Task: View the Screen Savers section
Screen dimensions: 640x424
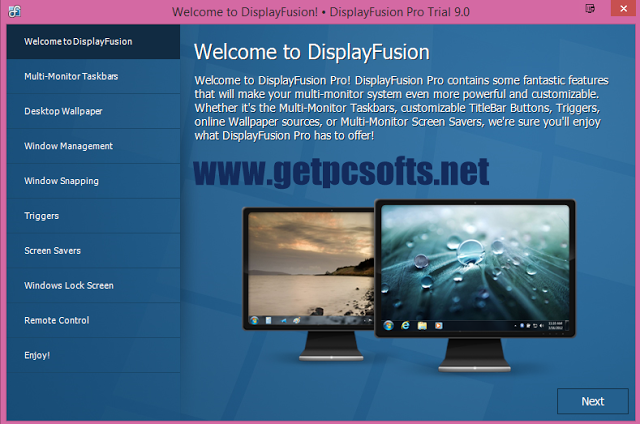Action: tap(93, 251)
